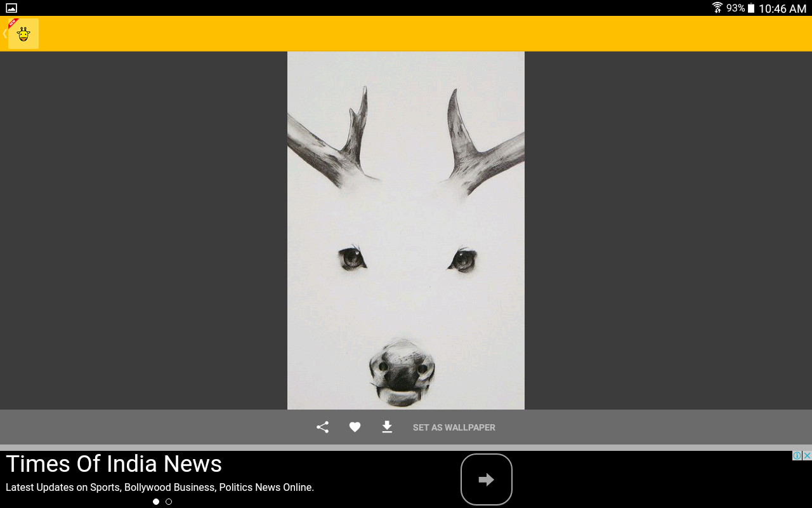This screenshot has height=508, width=812.
Task: Tap the battery indicator in status bar
Action: (x=751, y=8)
